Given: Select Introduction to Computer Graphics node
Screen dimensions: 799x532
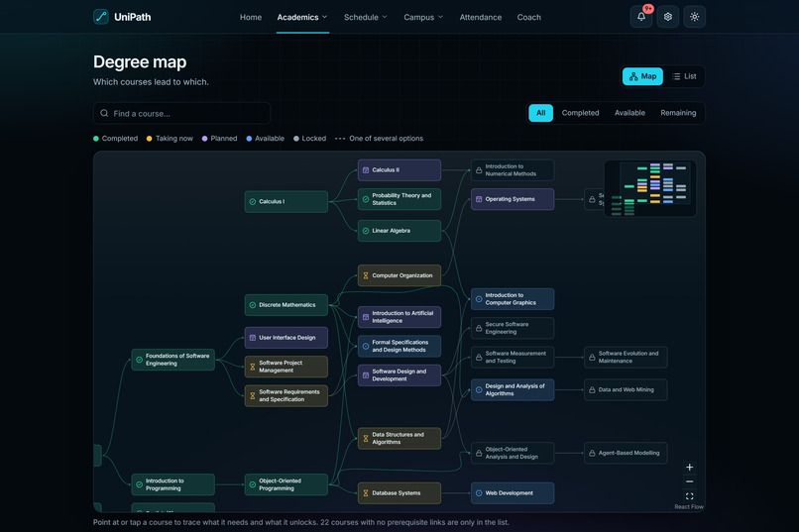Looking at the screenshot, I should [x=513, y=299].
